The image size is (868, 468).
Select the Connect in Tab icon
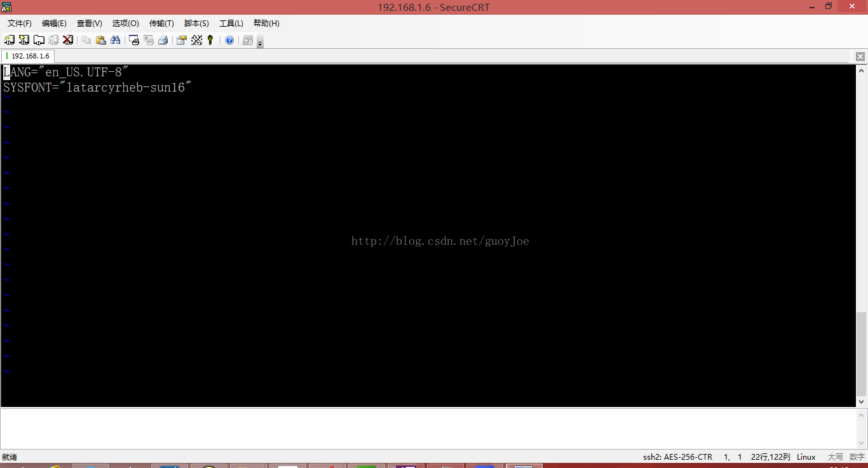tap(38, 39)
